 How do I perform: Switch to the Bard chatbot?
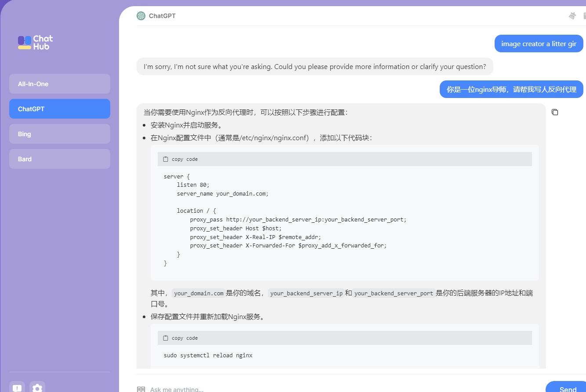(x=60, y=159)
